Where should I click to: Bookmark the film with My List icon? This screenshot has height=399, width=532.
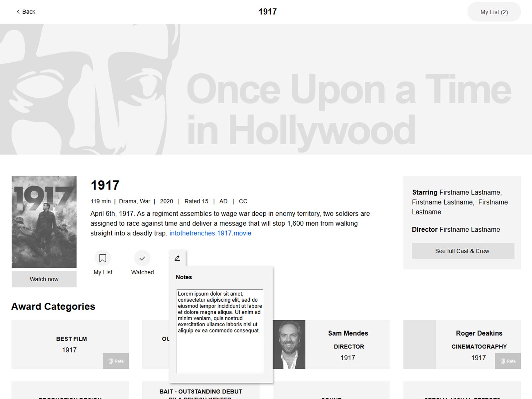103,258
